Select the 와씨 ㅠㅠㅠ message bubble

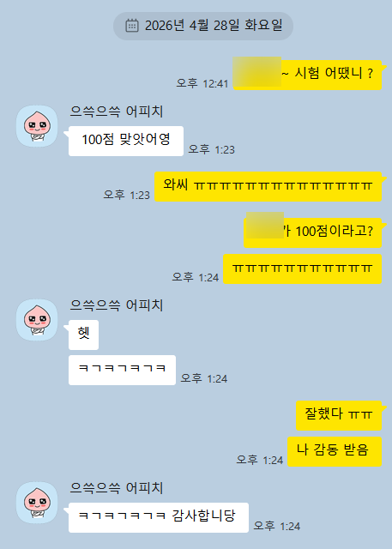(268, 187)
